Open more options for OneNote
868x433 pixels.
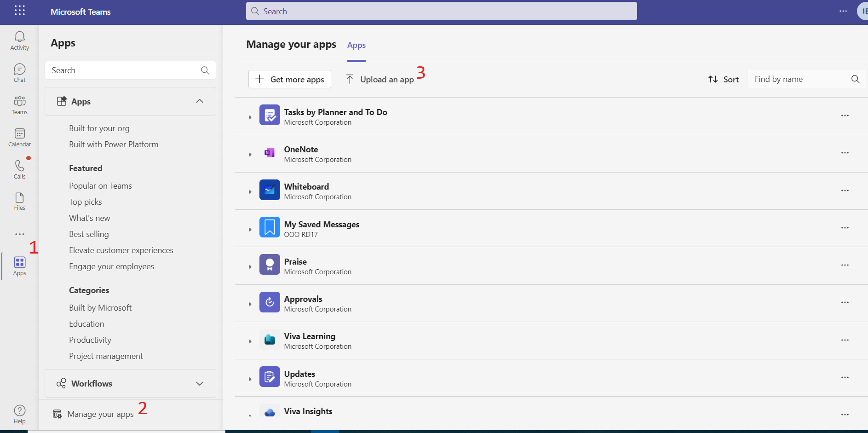845,153
